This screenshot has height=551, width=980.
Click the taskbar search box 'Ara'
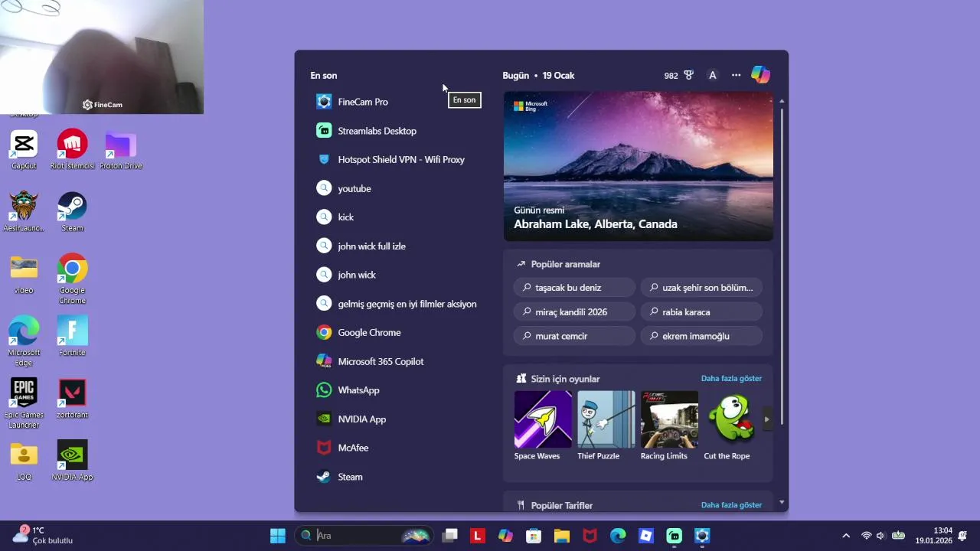coord(364,536)
